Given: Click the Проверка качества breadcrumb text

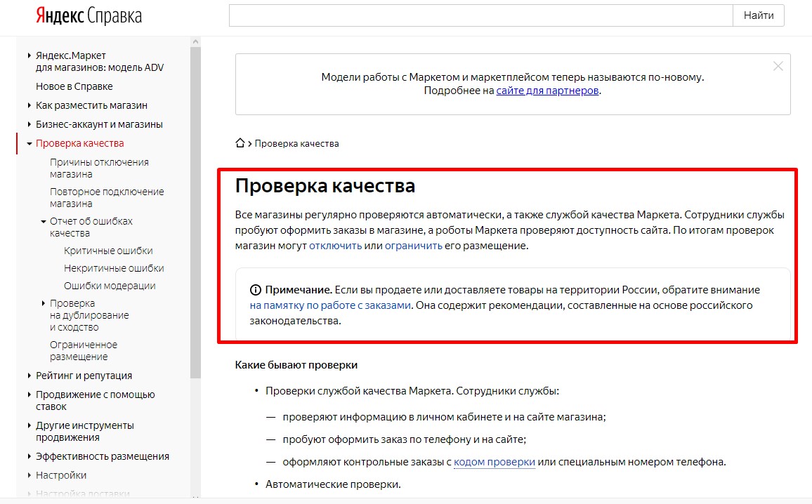Looking at the screenshot, I should [x=296, y=143].
